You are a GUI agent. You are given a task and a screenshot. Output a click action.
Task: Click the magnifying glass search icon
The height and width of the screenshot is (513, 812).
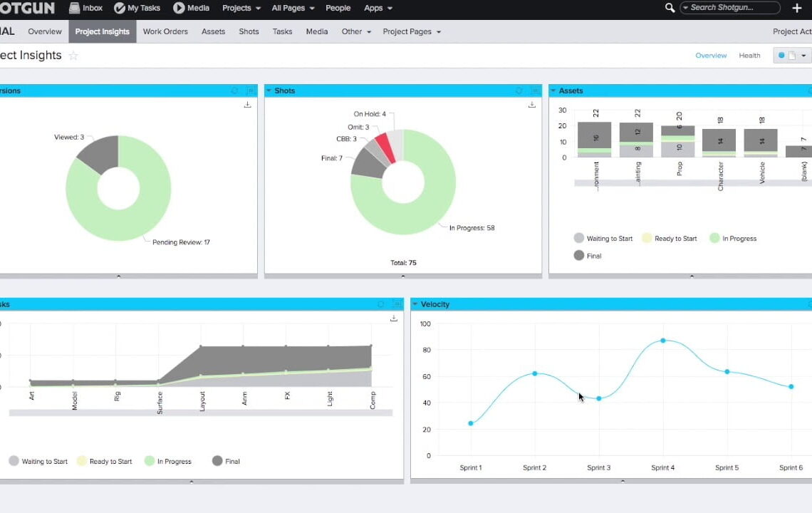670,8
